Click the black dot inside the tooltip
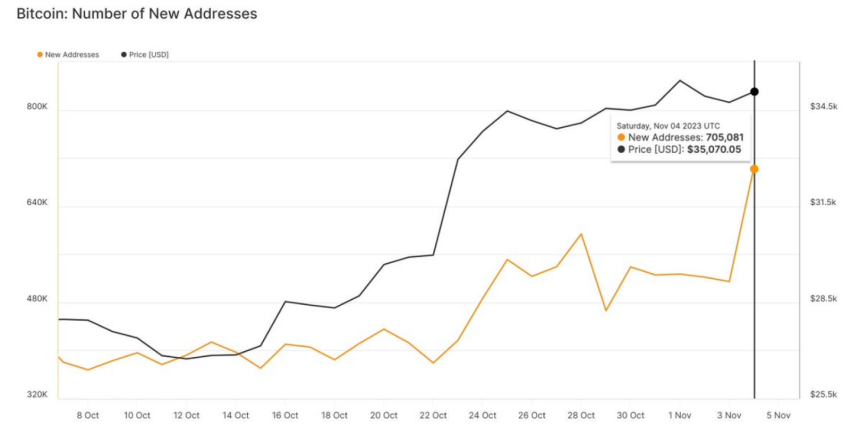The height and width of the screenshot is (426, 860). pyautogui.click(x=621, y=149)
